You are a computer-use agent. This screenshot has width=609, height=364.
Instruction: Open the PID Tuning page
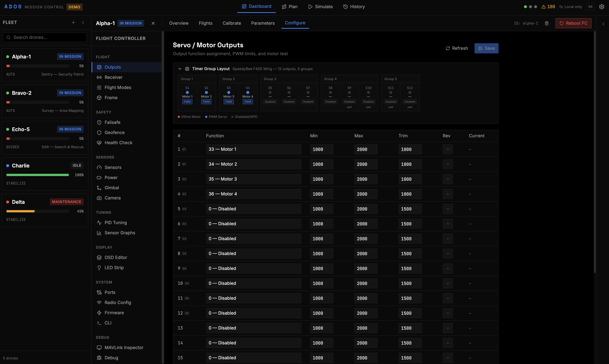click(116, 223)
